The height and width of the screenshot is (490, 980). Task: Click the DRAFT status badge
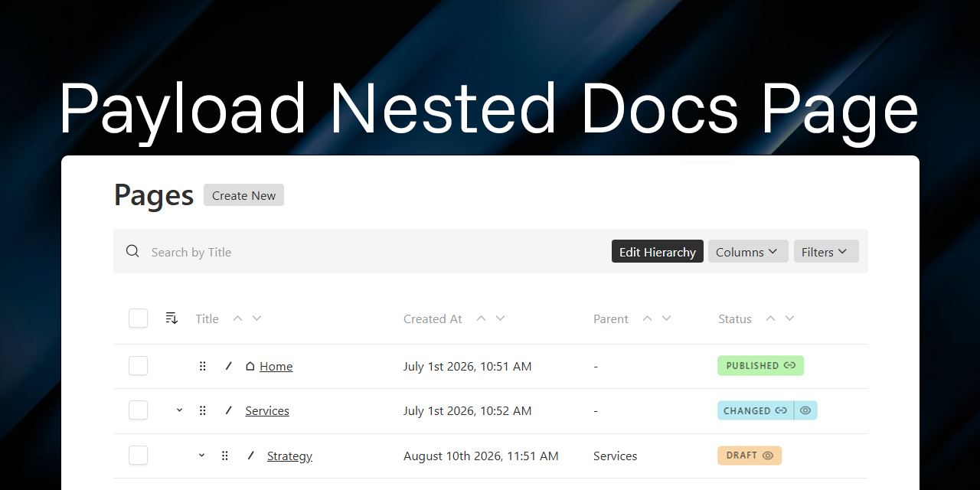[x=750, y=456]
